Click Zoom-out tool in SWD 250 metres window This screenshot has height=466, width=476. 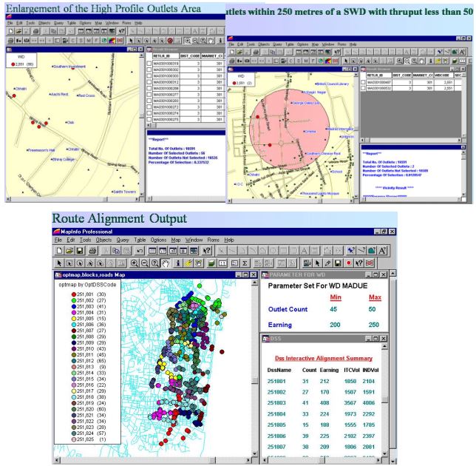click(407, 61)
